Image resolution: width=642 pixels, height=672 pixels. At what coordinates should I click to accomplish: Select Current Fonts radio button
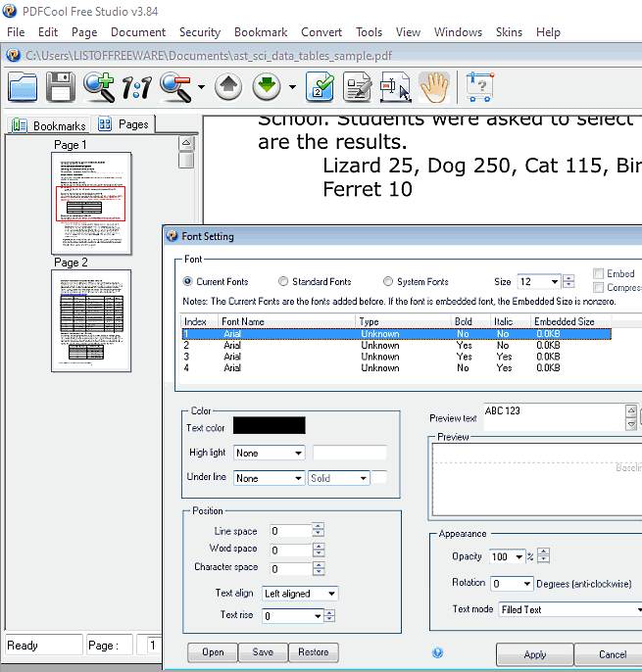pyautogui.click(x=187, y=281)
